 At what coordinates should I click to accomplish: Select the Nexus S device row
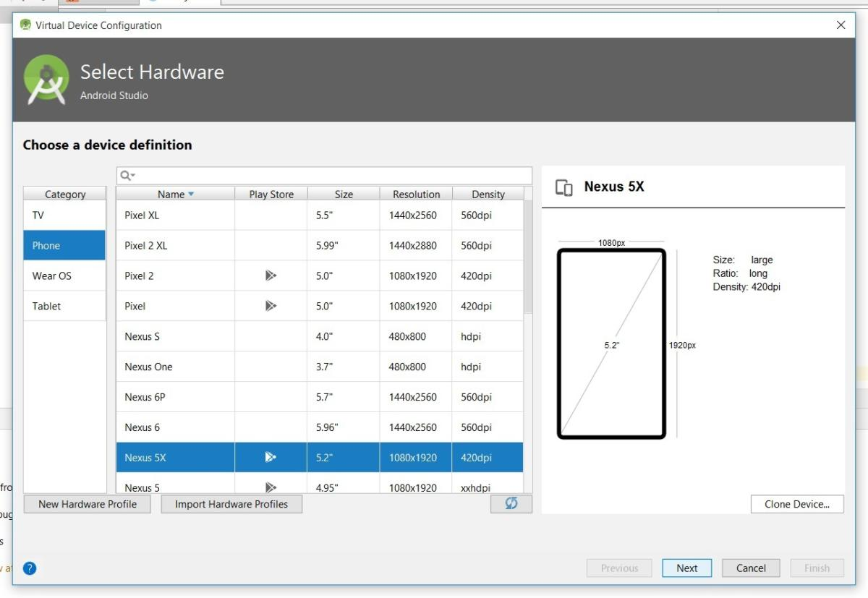point(320,337)
